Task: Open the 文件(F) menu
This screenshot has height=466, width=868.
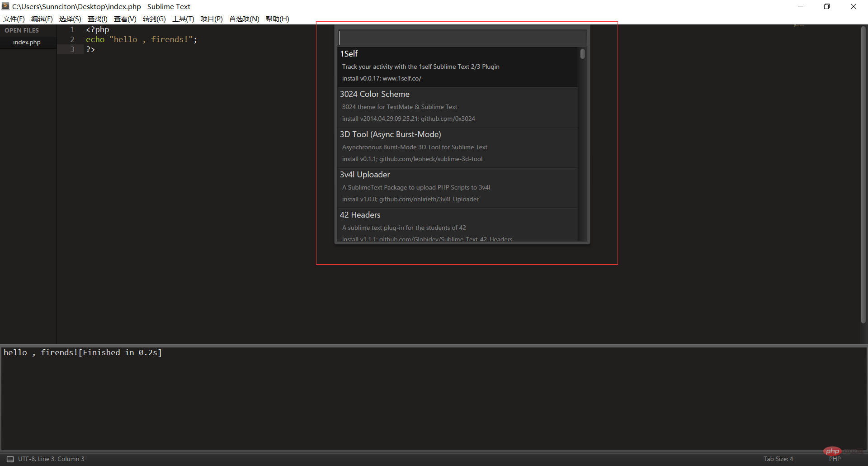Action: click(x=14, y=19)
